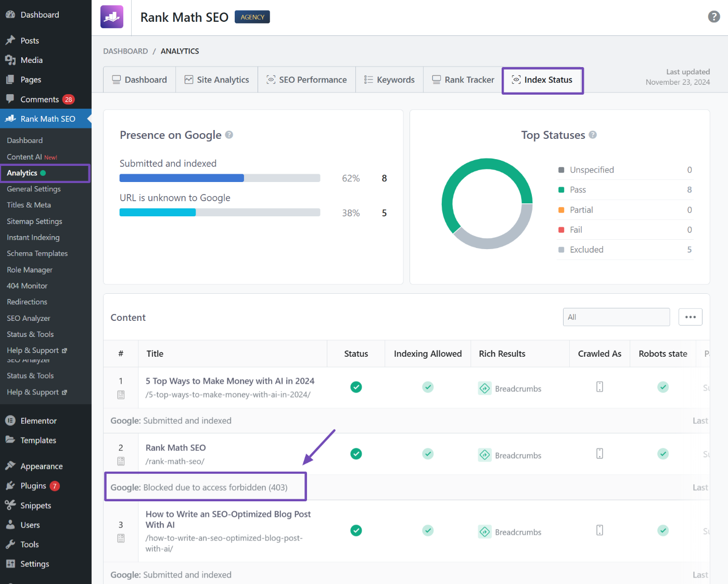Click the Rank Math SEO logo icon
The height and width of the screenshot is (584, 728).
[112, 17]
